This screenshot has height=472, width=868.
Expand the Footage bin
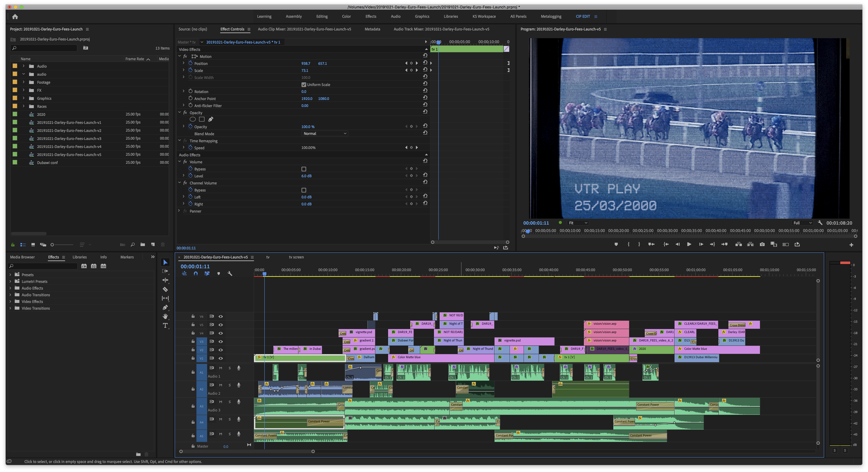point(24,82)
